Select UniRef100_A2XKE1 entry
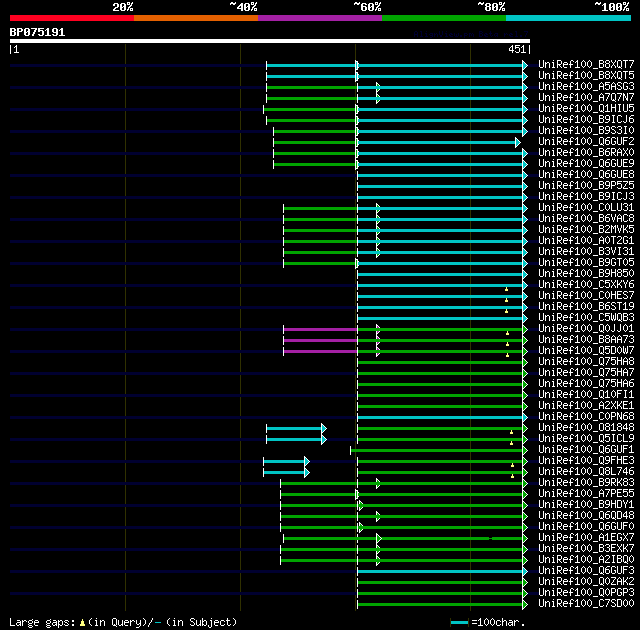This screenshot has width=640, height=630. click(x=586, y=406)
